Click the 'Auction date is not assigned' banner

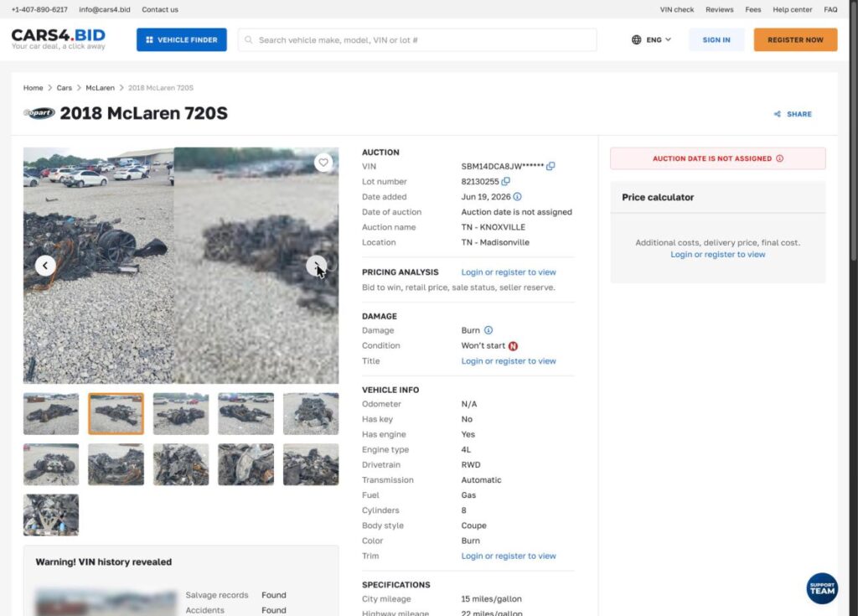[718, 158]
